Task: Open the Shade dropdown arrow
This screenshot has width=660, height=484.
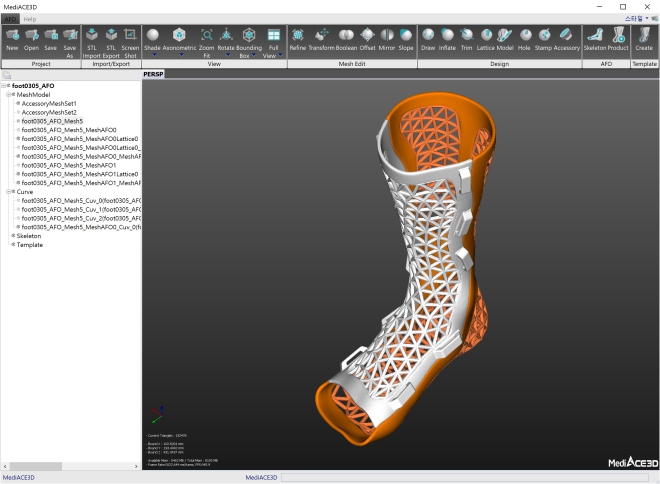Action: (x=152, y=56)
